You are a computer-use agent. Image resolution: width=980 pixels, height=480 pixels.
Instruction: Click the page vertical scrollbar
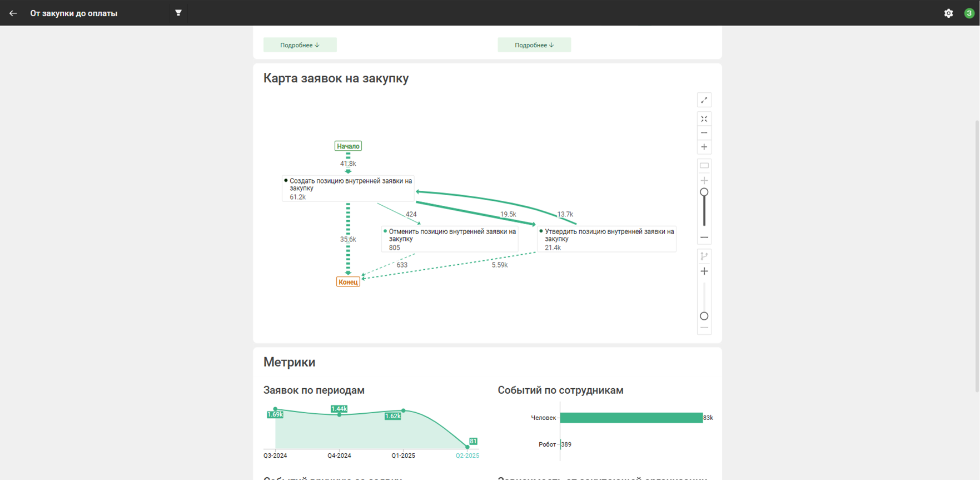pos(977,256)
